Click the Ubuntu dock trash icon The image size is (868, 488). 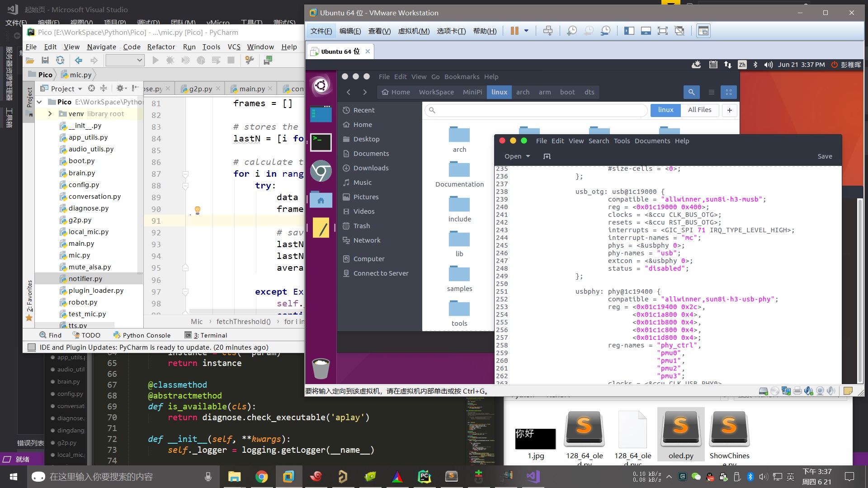[x=321, y=368]
